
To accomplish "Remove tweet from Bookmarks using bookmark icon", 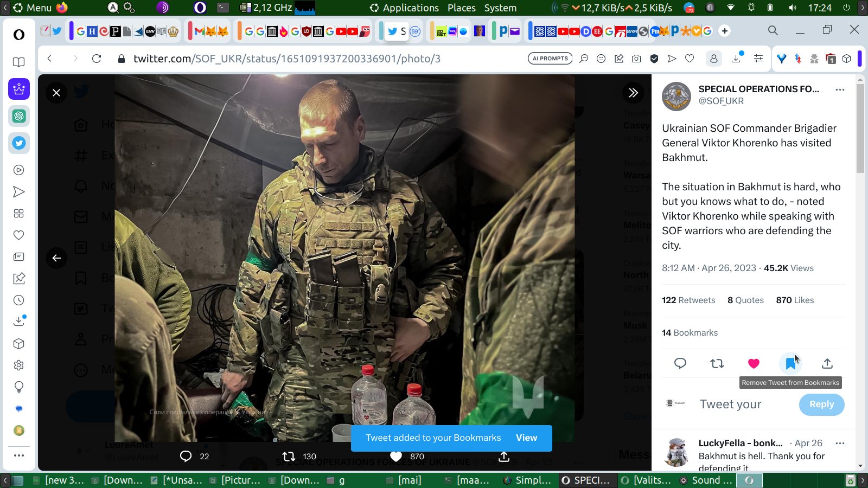I will coord(790,364).
